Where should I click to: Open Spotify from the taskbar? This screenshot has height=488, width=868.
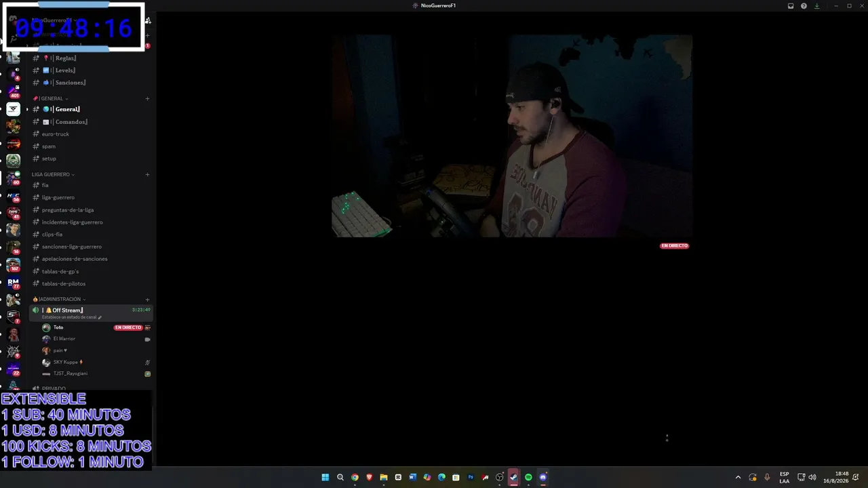[528, 477]
